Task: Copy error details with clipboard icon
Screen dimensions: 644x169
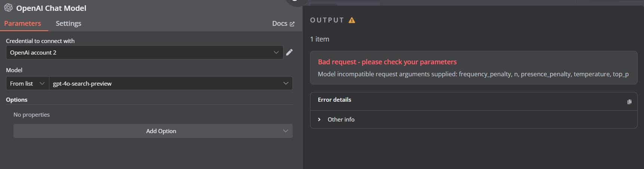Action: [x=629, y=102]
